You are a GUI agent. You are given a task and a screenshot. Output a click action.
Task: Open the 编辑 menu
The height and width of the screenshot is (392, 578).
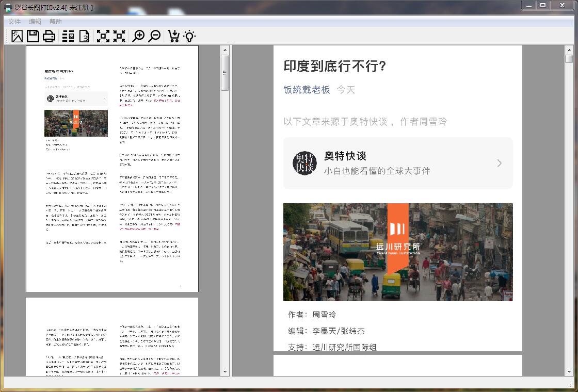[x=35, y=22]
